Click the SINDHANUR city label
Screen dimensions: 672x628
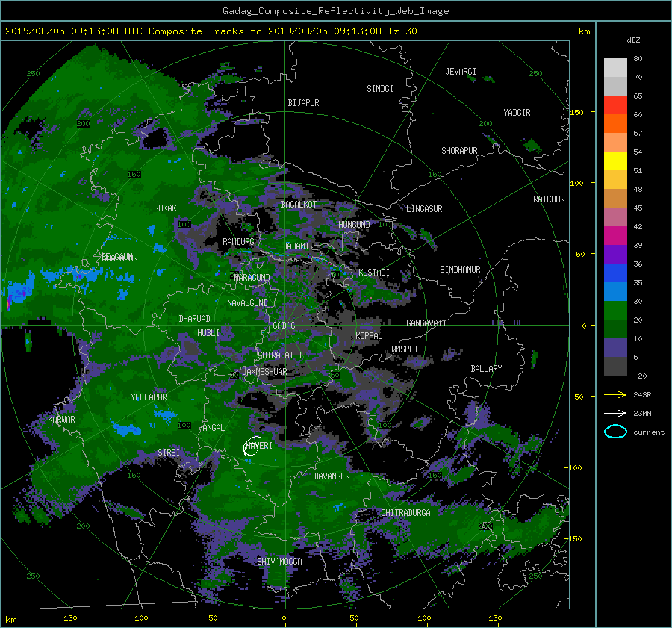click(460, 270)
